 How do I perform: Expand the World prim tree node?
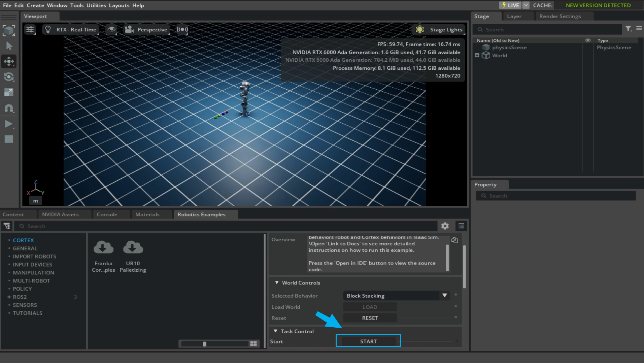point(477,55)
